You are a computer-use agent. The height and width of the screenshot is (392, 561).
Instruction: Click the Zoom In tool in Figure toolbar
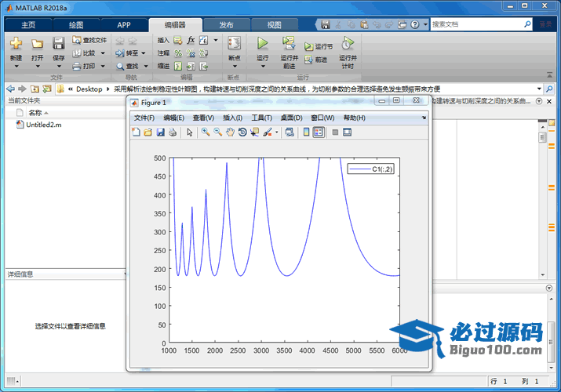click(206, 132)
